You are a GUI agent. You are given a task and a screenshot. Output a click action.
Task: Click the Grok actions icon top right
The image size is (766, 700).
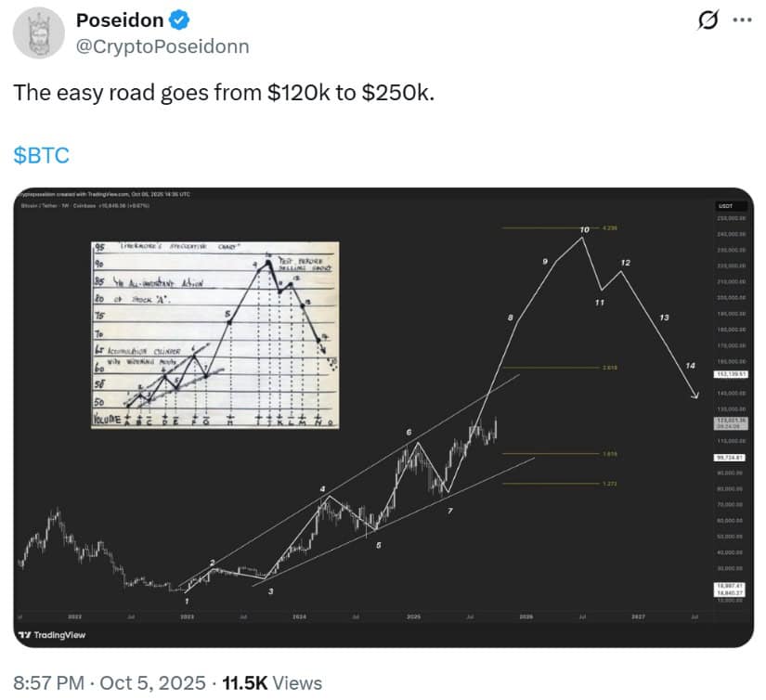pyautogui.click(x=708, y=19)
